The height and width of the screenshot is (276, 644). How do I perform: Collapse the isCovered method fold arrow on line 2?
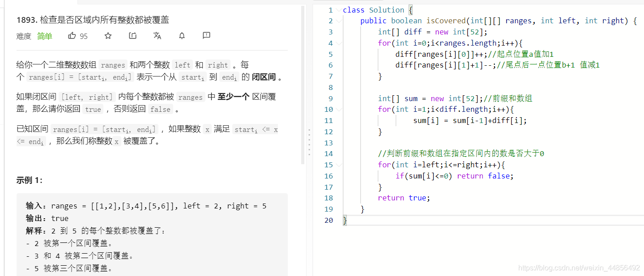[339, 21]
